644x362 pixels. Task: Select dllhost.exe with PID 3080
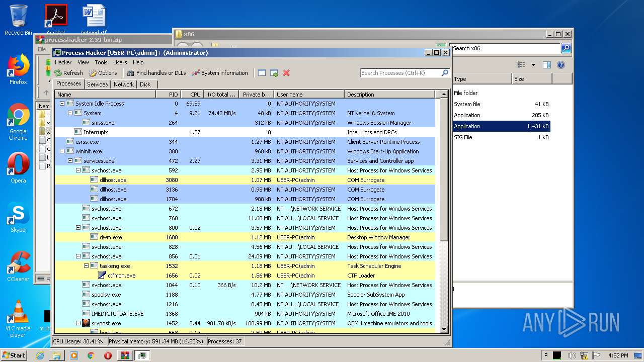(245, 180)
